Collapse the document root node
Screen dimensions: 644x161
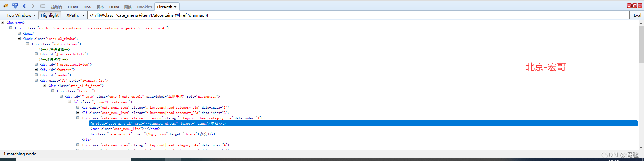point(3,23)
